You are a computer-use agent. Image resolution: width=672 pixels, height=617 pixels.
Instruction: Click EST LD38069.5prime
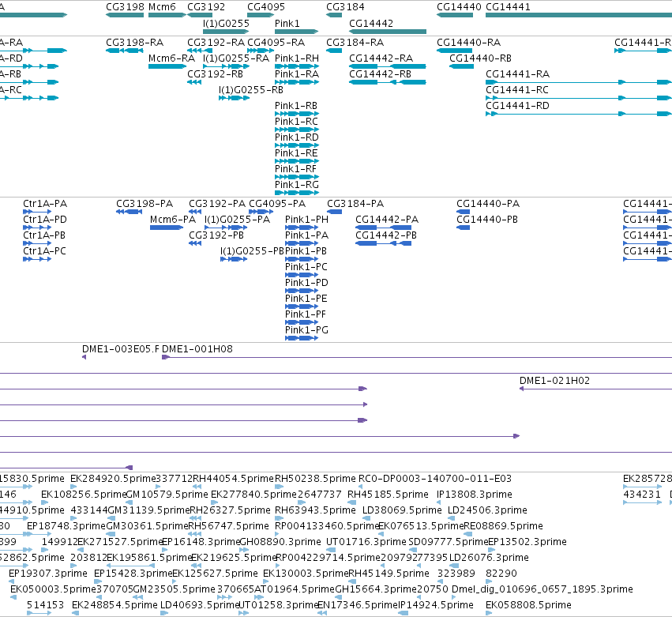(x=368, y=518)
